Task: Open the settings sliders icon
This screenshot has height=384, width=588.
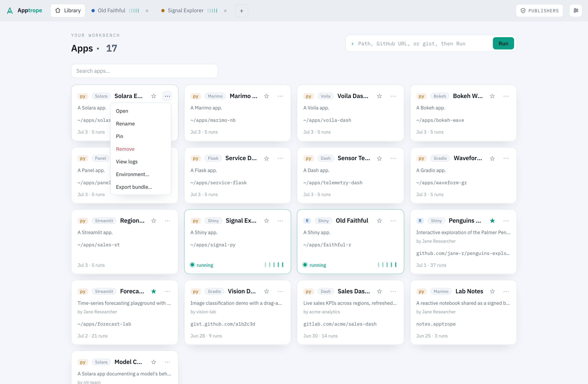Action: (x=576, y=10)
